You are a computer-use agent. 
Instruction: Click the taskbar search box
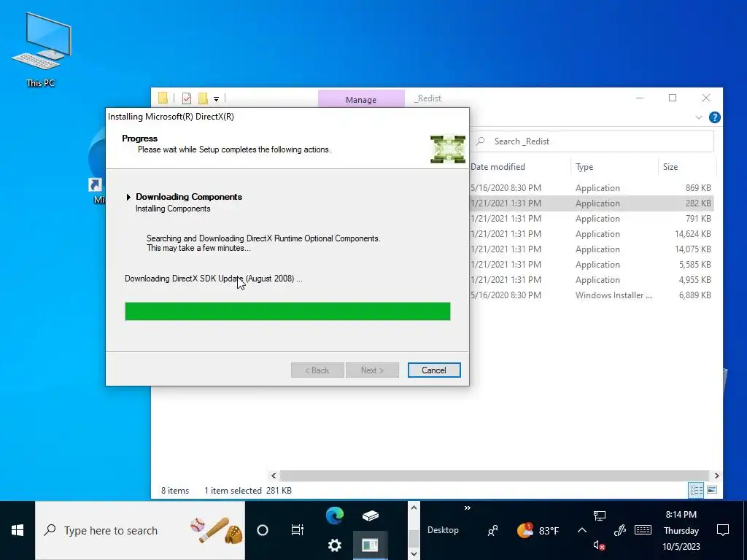point(140,531)
